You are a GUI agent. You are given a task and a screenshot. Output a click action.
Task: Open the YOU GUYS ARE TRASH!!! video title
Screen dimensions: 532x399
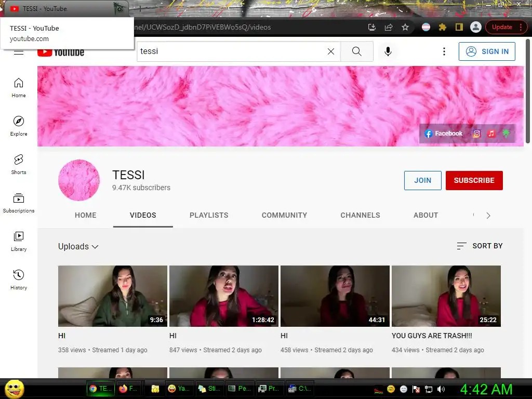coord(432,336)
